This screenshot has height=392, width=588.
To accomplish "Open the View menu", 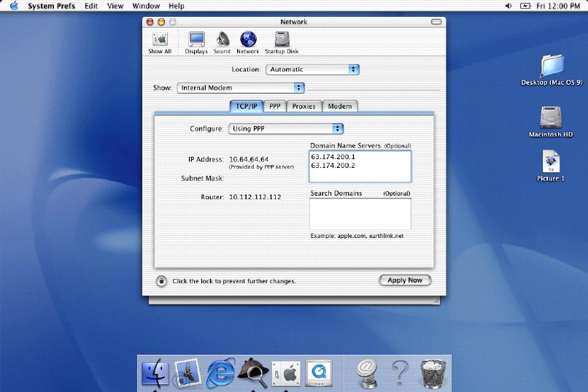I will 115,6.
